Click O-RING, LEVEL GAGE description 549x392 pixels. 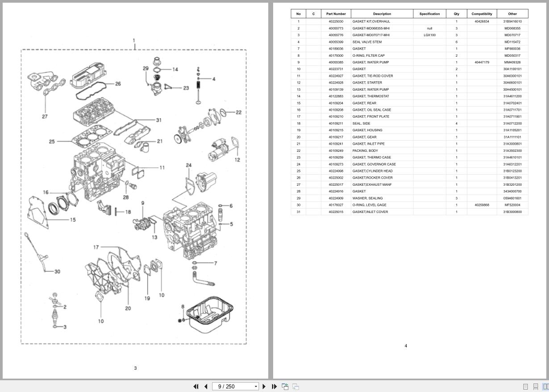coord(370,205)
